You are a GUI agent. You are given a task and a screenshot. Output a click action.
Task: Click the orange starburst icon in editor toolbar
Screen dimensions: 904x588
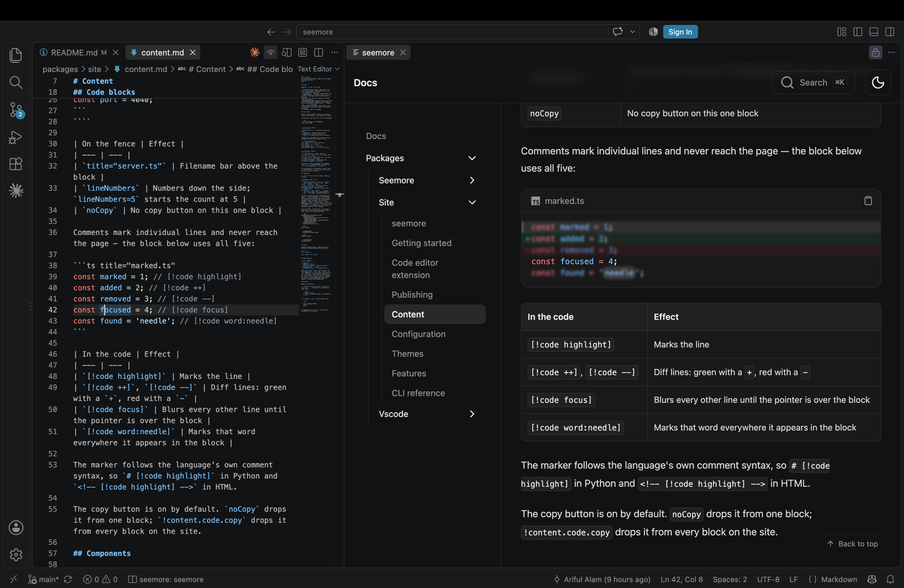point(254,52)
